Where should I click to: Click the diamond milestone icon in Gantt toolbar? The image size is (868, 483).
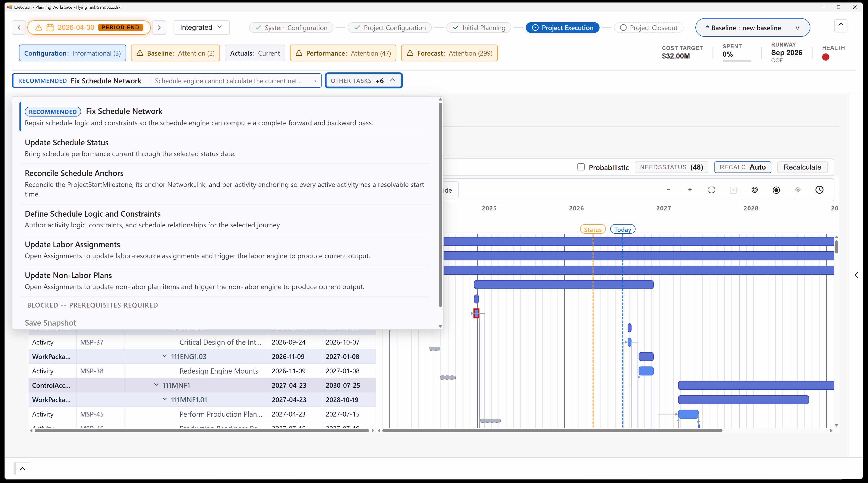[798, 190]
